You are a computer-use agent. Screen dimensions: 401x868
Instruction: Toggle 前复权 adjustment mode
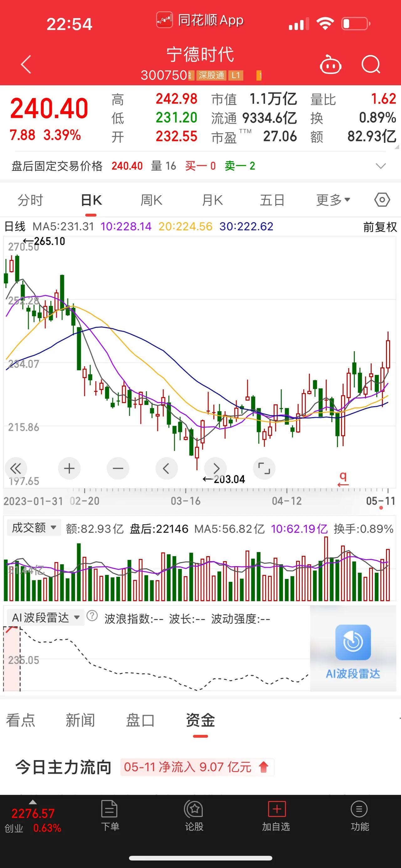(380, 227)
